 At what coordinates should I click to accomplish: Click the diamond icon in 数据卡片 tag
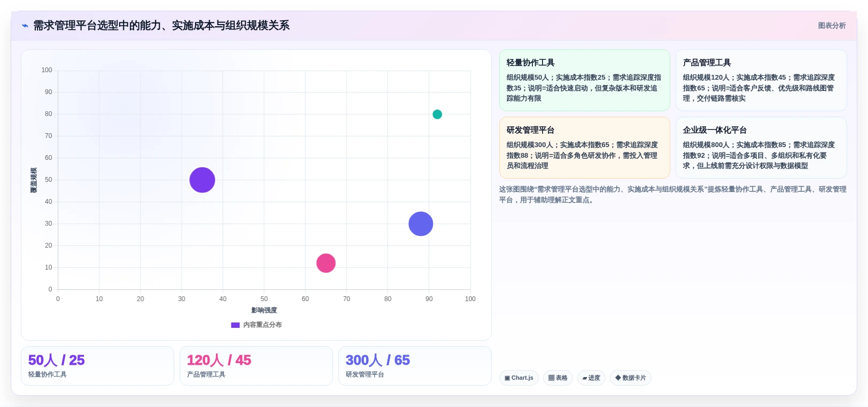(618, 378)
